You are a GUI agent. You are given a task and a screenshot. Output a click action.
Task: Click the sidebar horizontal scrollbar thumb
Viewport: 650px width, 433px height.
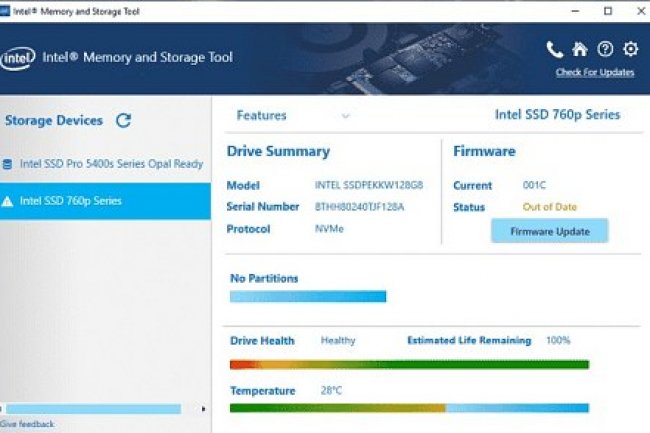94,409
